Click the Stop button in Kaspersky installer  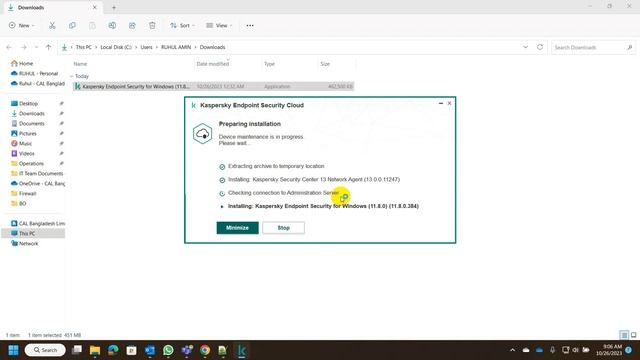[x=283, y=228]
